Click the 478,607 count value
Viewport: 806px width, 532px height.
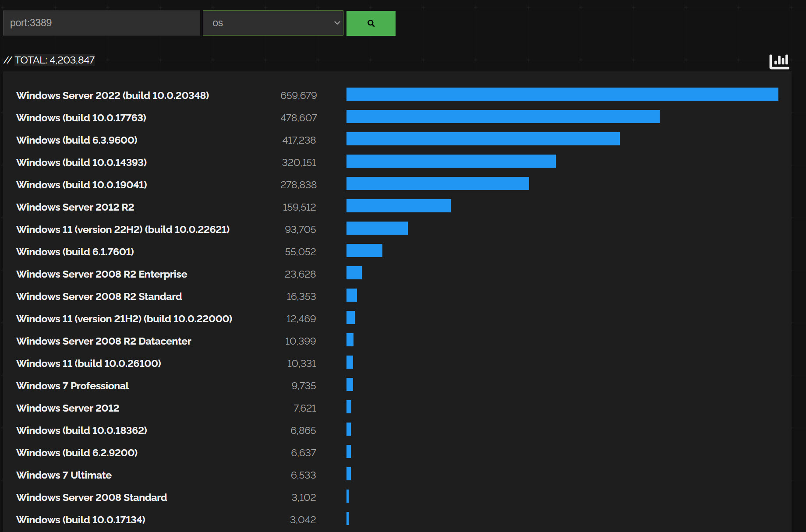point(299,118)
